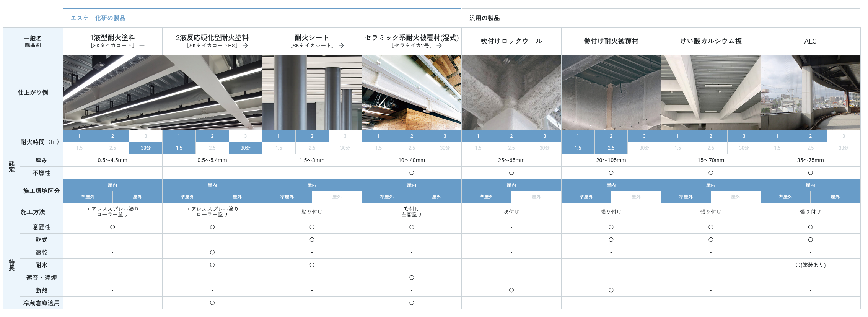Click the ALC finish example photo
The height and width of the screenshot is (317, 868).
[810, 93]
